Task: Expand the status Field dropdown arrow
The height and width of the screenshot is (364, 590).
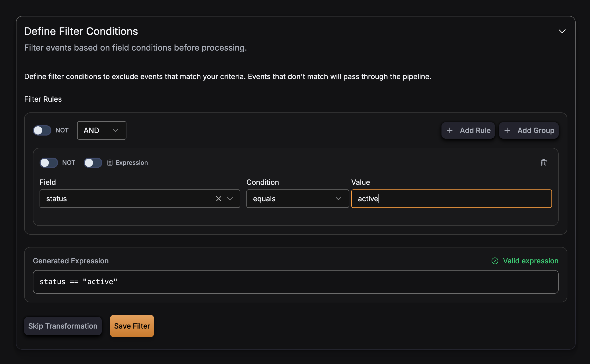Action: tap(230, 199)
